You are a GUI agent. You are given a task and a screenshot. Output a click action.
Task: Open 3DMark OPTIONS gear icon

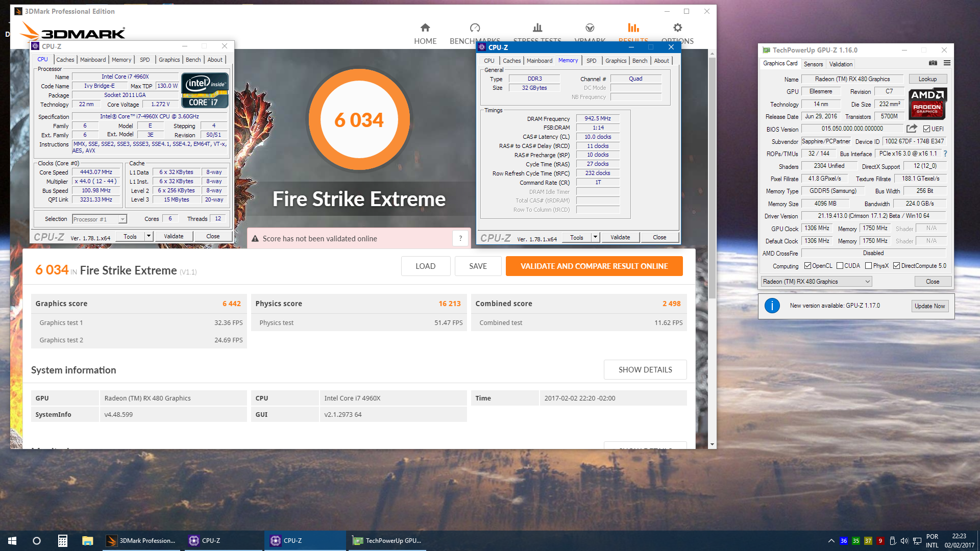click(677, 28)
